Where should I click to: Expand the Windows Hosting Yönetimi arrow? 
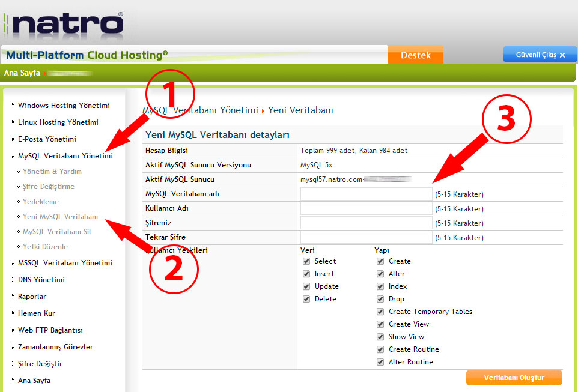(x=13, y=106)
